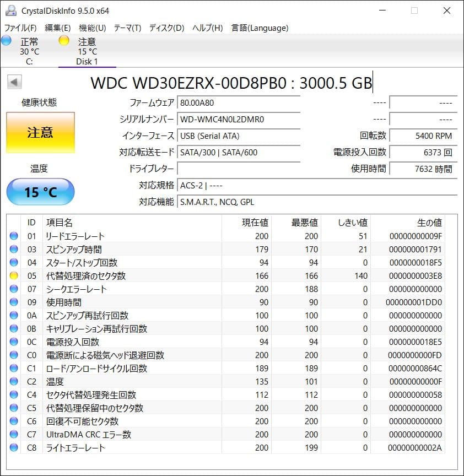The image size is (464, 476).
Task: Click the status dot for 回復不可能セクタ数
Action: tap(14, 421)
